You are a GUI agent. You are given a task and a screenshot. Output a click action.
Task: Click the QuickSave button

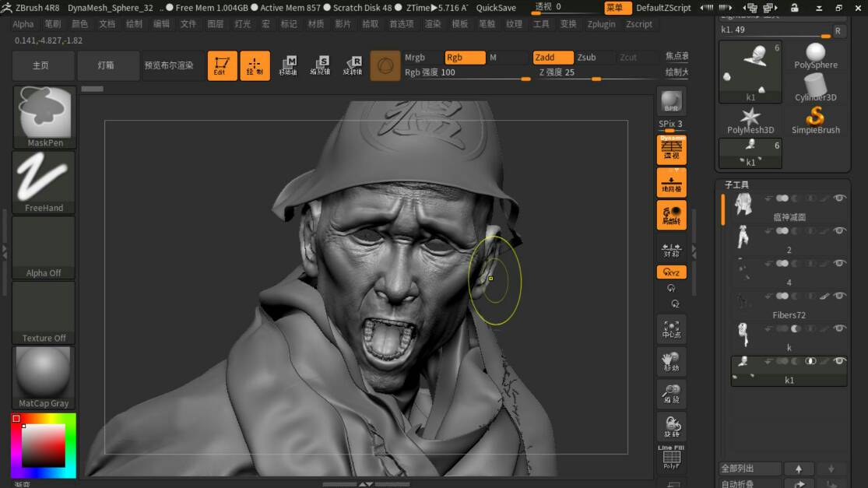pyautogui.click(x=496, y=8)
